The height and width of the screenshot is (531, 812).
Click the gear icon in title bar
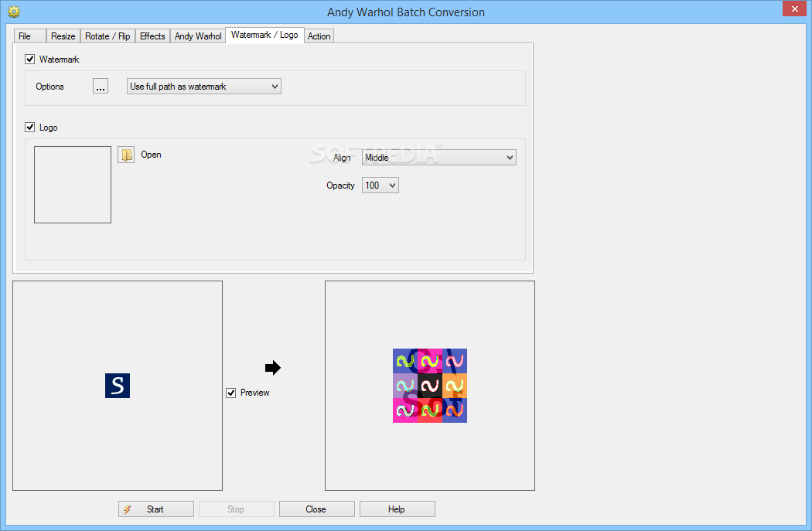(14, 12)
